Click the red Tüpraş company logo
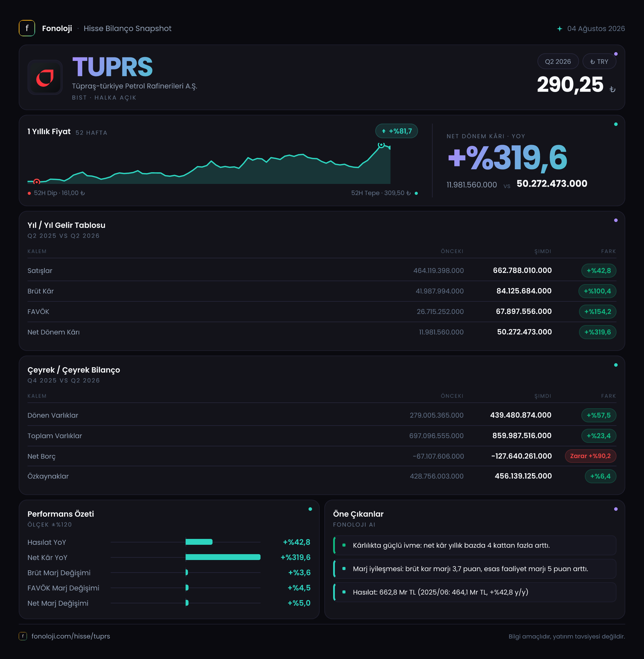The height and width of the screenshot is (659, 644). (45, 78)
